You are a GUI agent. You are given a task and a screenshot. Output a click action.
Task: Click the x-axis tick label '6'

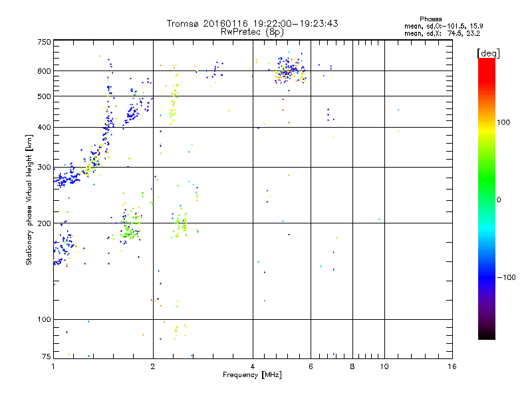click(x=311, y=366)
